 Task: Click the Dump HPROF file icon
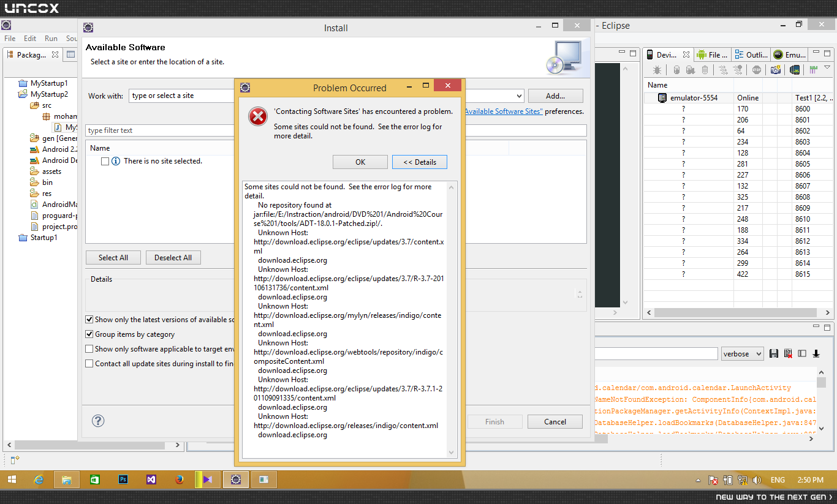pyautogui.click(x=691, y=70)
